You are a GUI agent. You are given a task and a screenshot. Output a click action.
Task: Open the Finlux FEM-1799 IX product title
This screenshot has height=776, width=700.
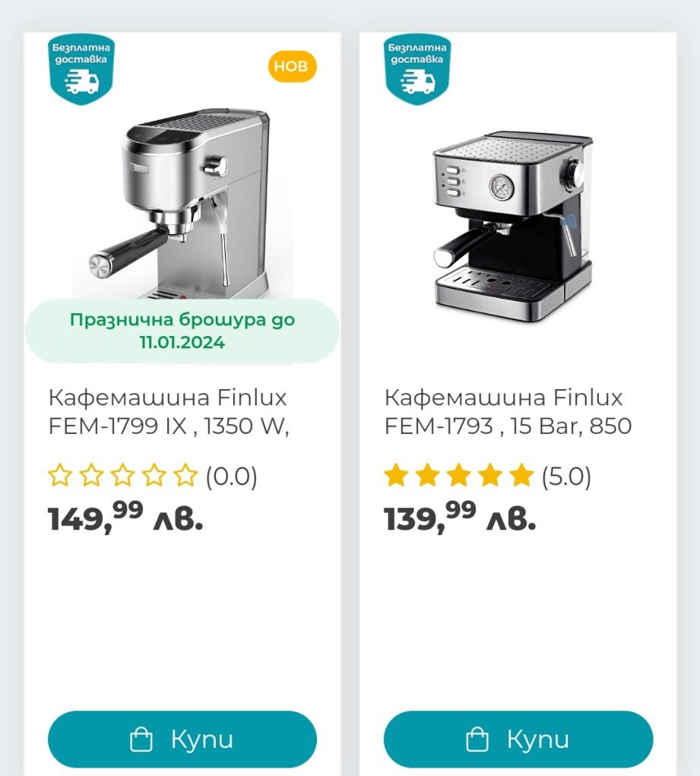point(168,412)
